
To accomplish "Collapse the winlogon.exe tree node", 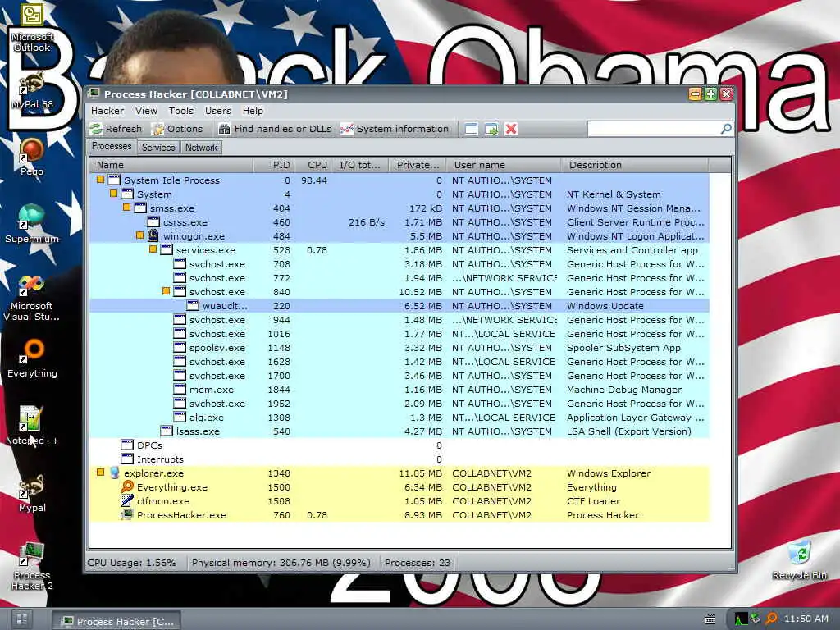I will click(x=139, y=235).
